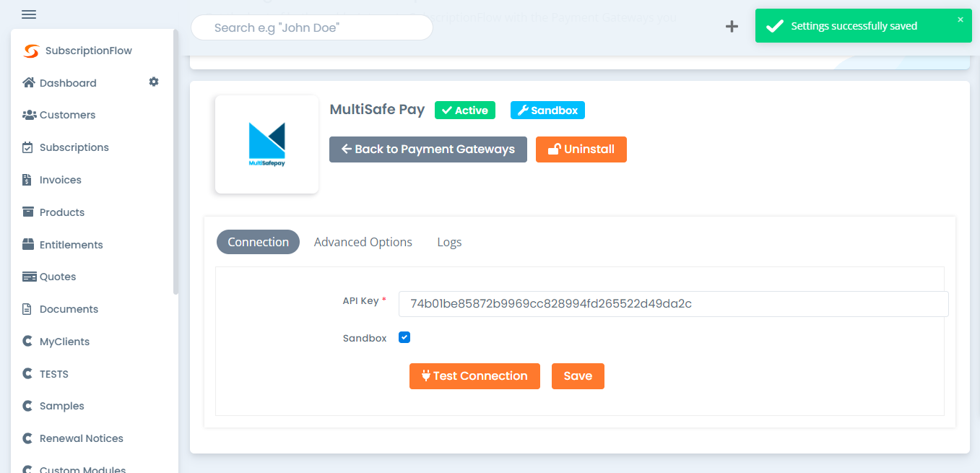The height and width of the screenshot is (473, 980).
Task: Open Entitlements in sidebar
Action: (x=71, y=245)
